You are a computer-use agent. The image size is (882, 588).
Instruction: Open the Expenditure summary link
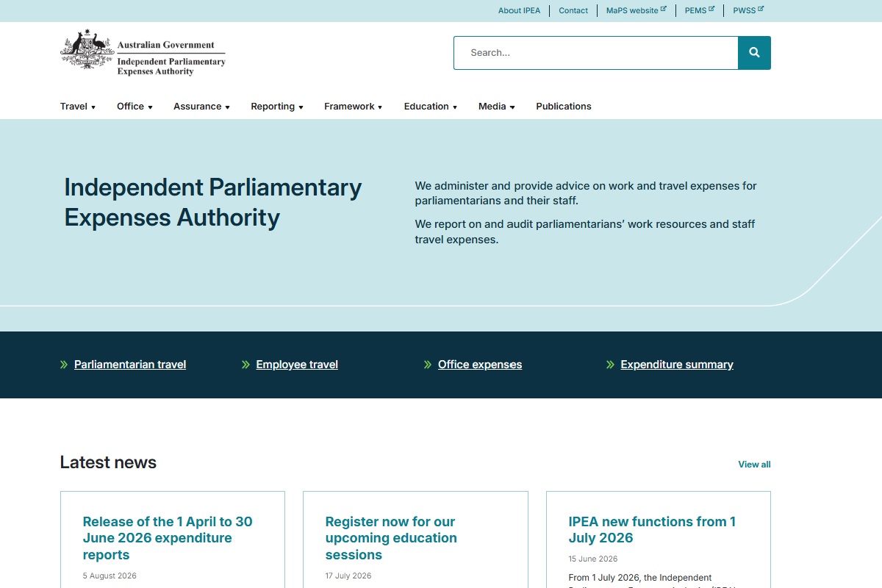click(677, 365)
